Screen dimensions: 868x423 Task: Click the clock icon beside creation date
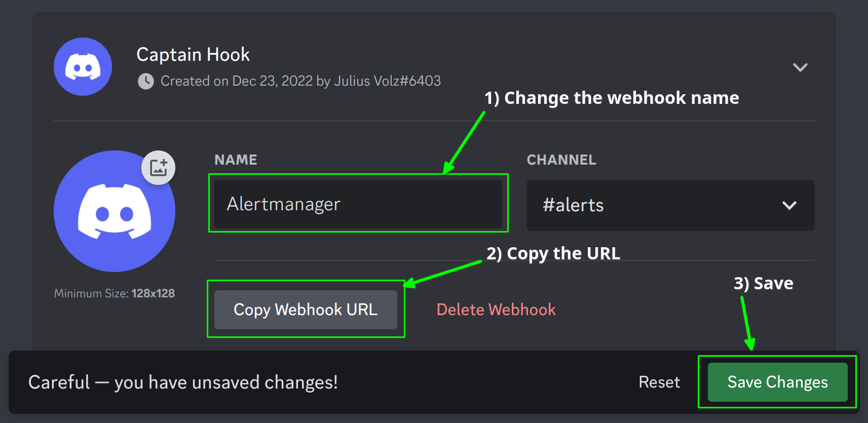pyautogui.click(x=146, y=81)
